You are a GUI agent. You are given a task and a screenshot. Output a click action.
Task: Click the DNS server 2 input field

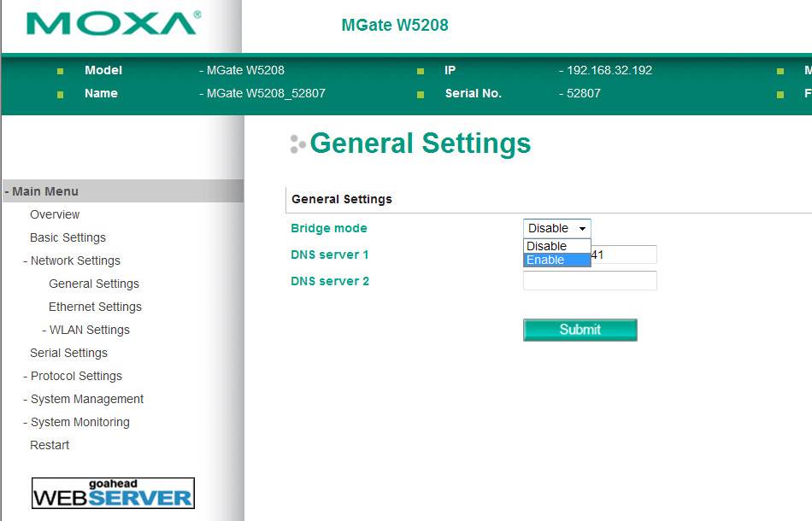[590, 280]
